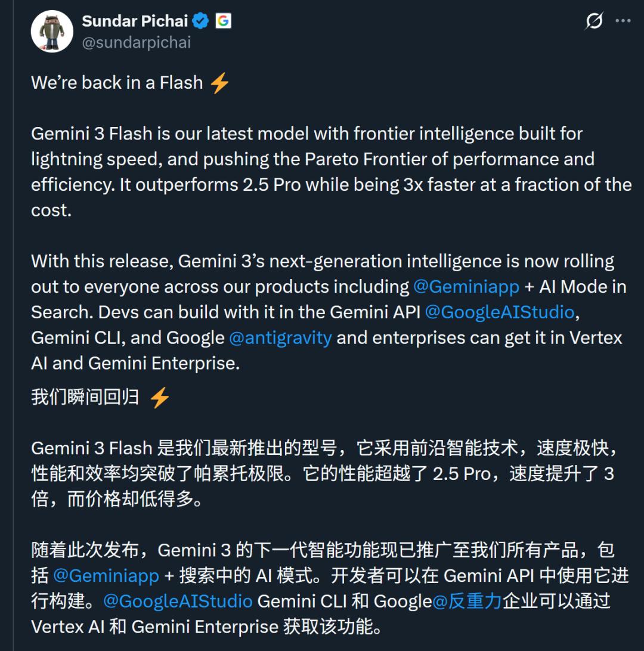Image resolution: width=644 pixels, height=651 pixels.
Task: Open the @sundarpichai handle link
Action: point(136,42)
